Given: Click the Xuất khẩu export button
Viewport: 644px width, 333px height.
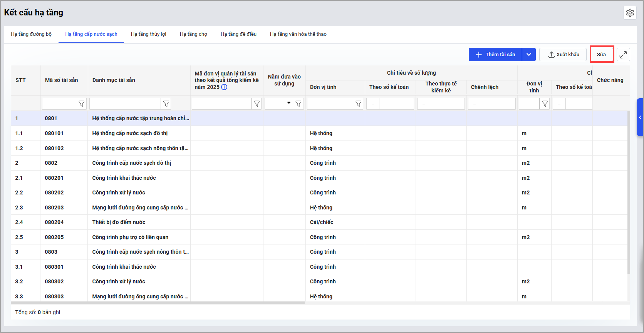Looking at the screenshot, I should tap(563, 55).
